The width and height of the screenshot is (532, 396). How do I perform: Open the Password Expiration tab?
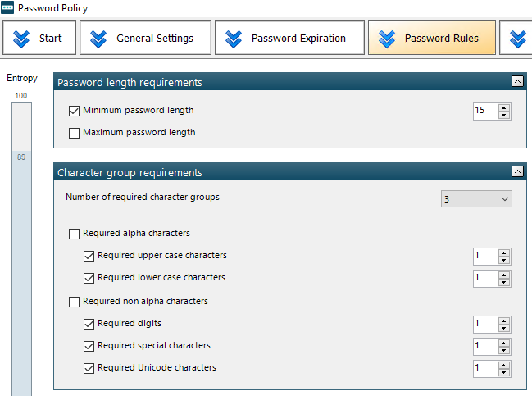click(289, 38)
